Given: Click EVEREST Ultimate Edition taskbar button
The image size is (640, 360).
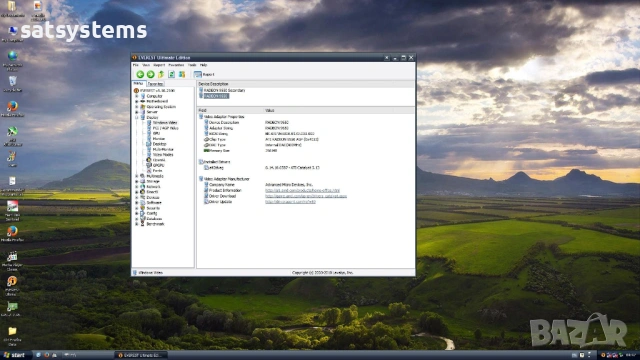Looking at the screenshot, I should 140,355.
